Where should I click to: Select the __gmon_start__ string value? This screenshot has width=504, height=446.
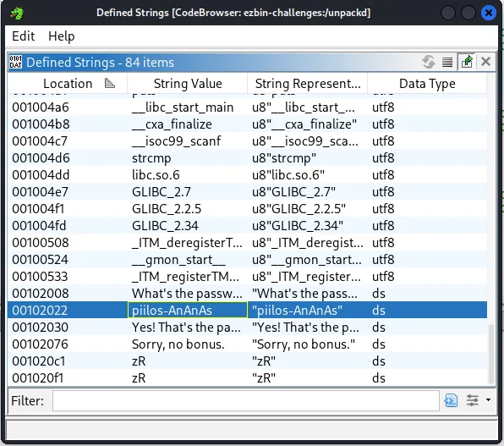178,260
